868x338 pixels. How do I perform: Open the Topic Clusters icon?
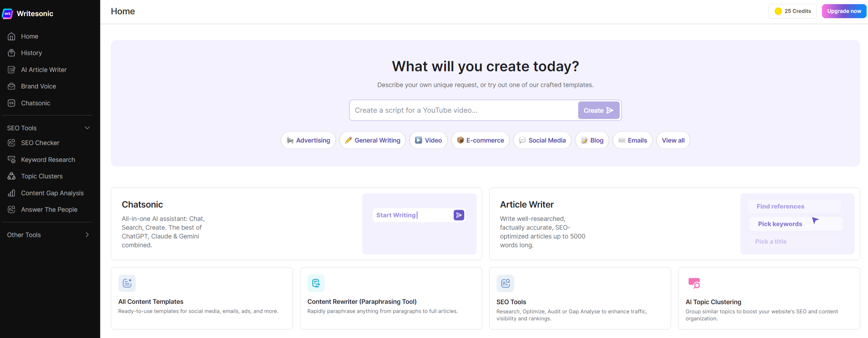[12, 176]
